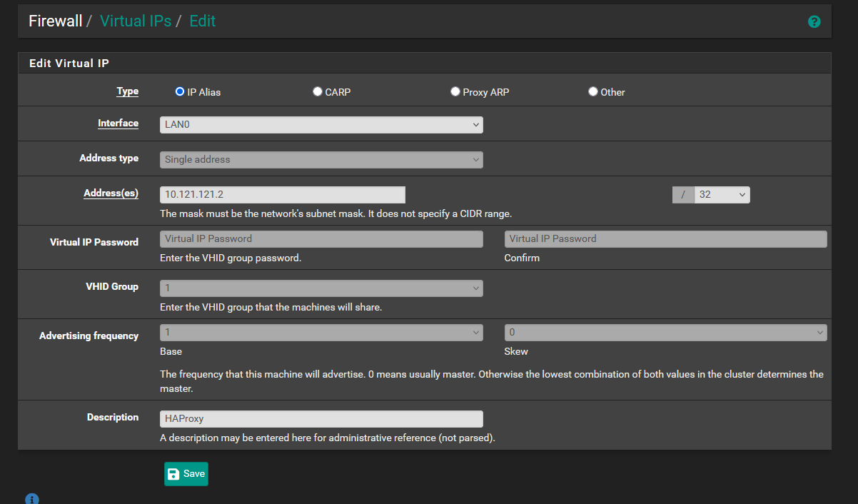This screenshot has height=504, width=858.
Task: Click the help question mark icon
Action: (814, 22)
